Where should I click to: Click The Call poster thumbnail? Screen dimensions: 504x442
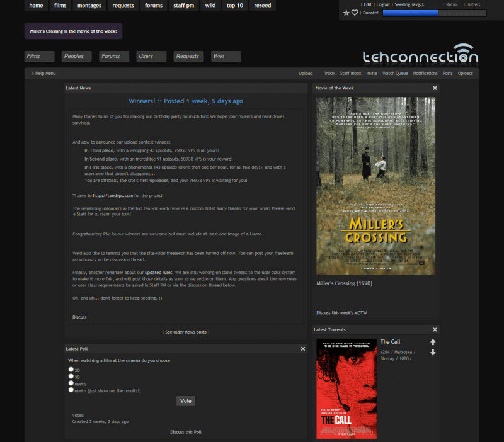346,388
